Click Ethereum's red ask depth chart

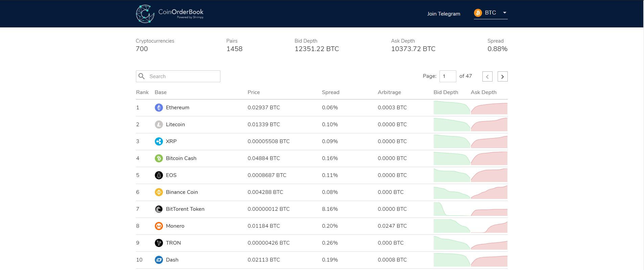pos(489,109)
